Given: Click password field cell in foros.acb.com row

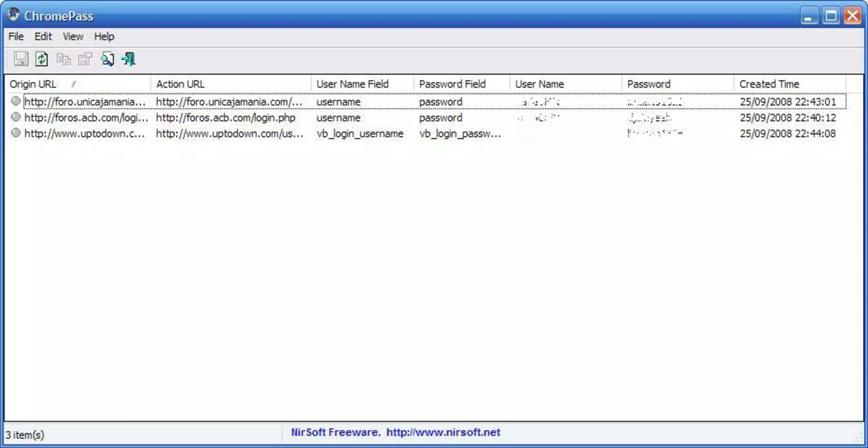Looking at the screenshot, I should [x=441, y=118].
